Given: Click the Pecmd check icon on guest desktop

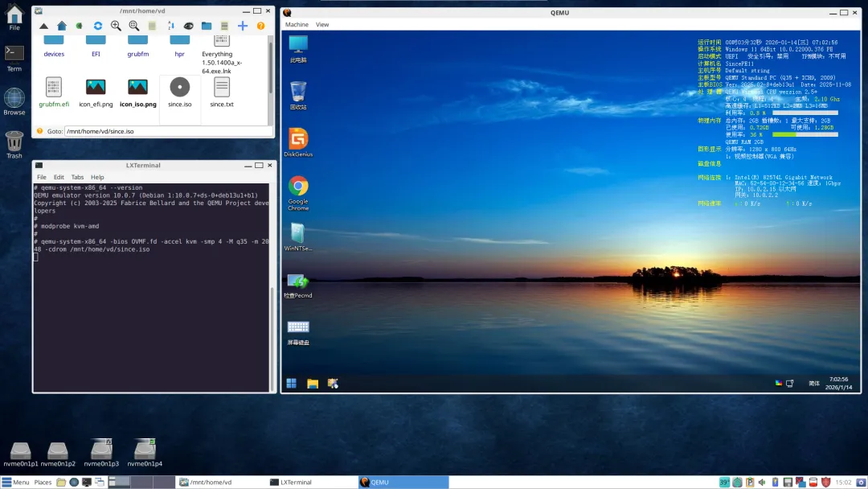Looking at the screenshot, I should [x=298, y=284].
